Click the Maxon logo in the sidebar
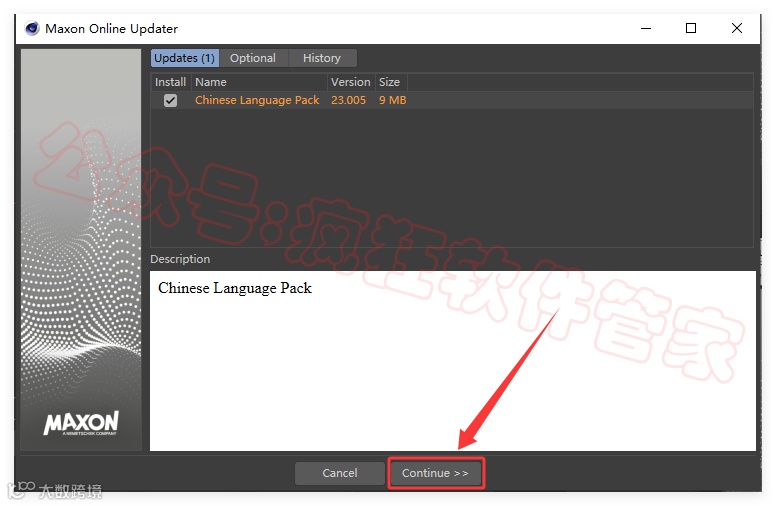The width and height of the screenshot is (776, 506). point(81,423)
